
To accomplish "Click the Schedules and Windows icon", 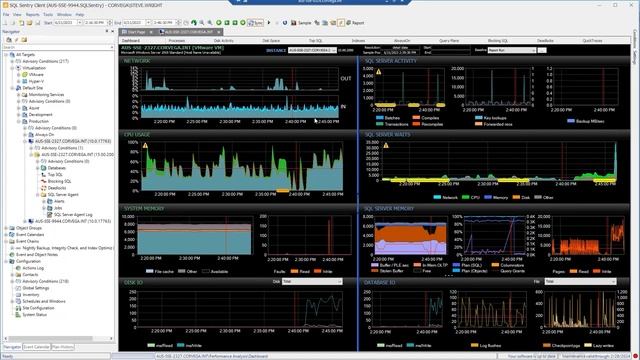I will point(18,301).
